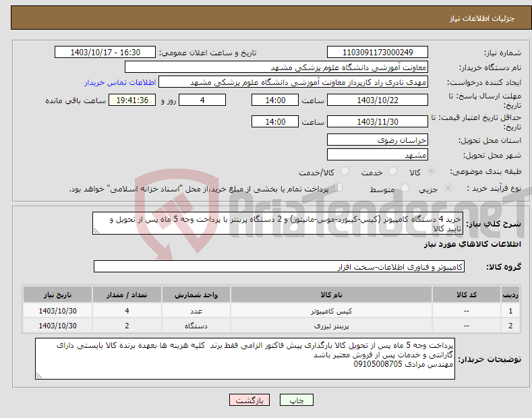
Task: Click the general need description text area
Action: [x=278, y=223]
